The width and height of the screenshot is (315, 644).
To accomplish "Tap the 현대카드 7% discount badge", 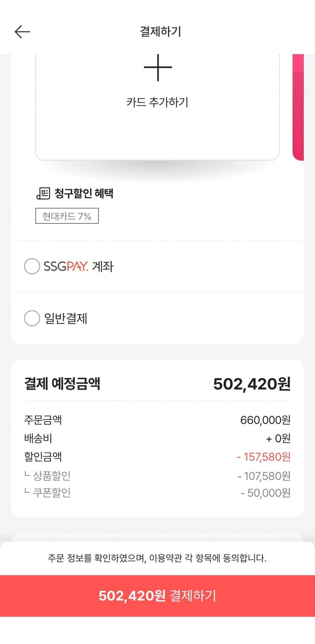I will (x=67, y=216).
